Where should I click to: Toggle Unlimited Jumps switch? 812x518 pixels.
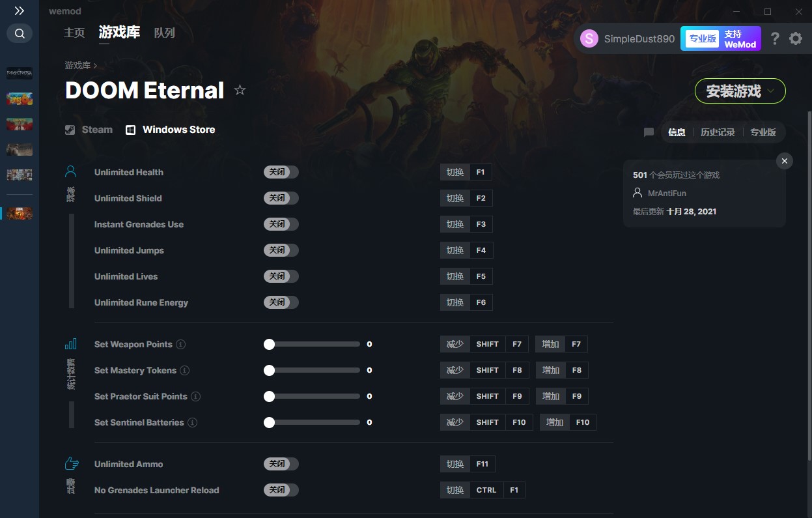281,250
